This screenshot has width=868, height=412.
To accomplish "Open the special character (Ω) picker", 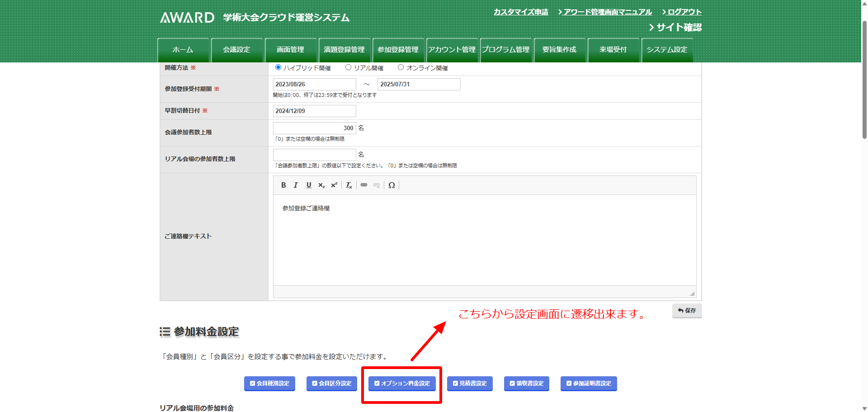I will click(392, 185).
